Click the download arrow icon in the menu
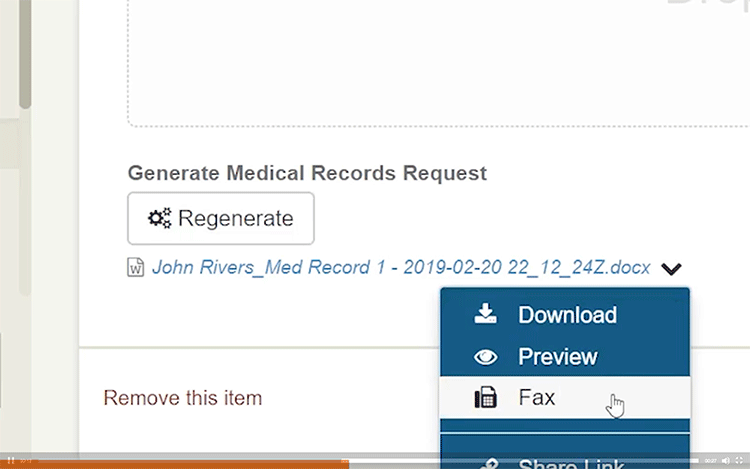This screenshot has height=469, width=750. (x=485, y=314)
